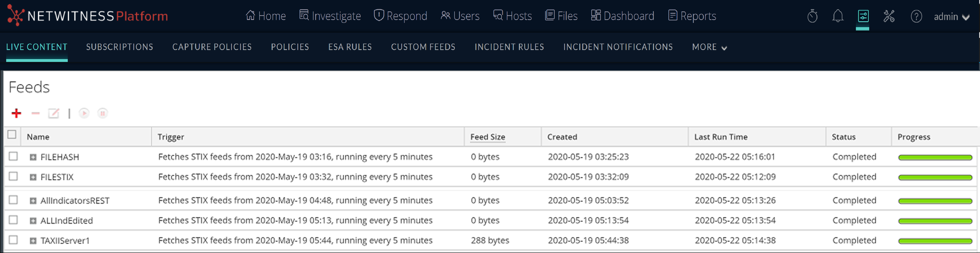This screenshot has width=980, height=253.
Task: Click the FILEHASH progress bar
Action: tap(935, 157)
